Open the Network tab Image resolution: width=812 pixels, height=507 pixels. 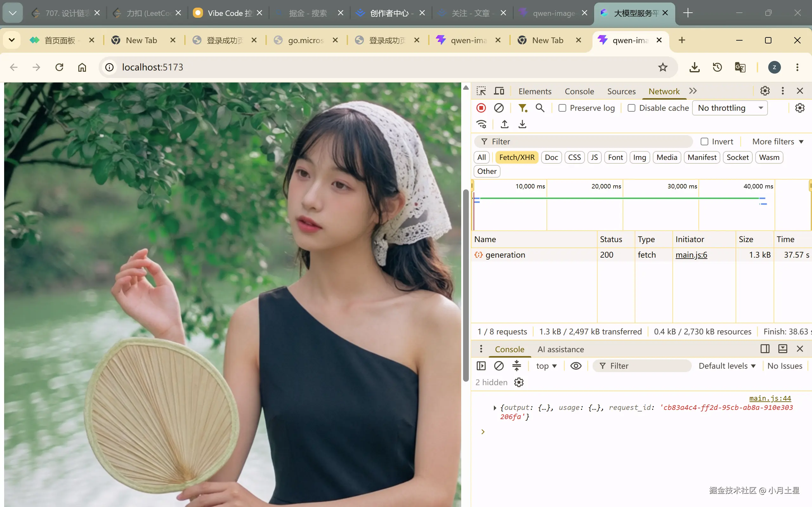pos(664,91)
